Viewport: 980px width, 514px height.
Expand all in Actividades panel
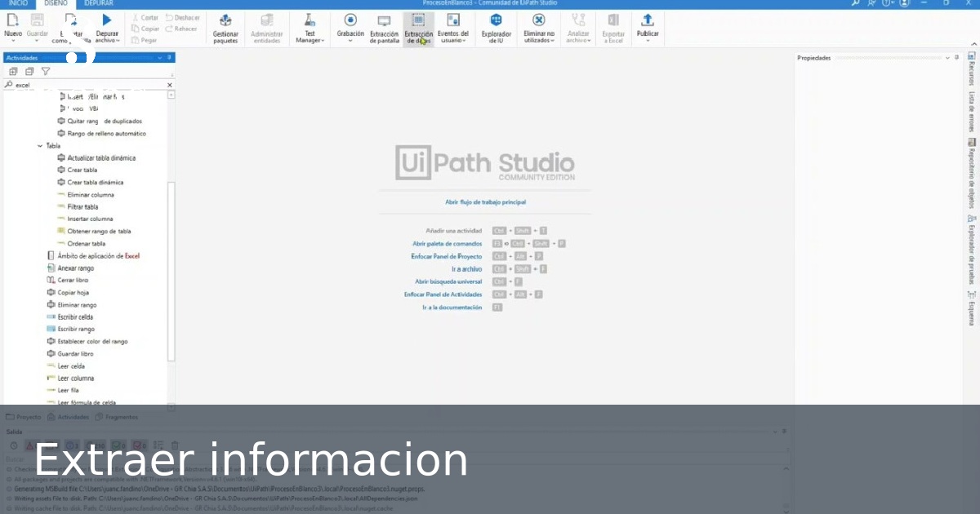(13, 72)
